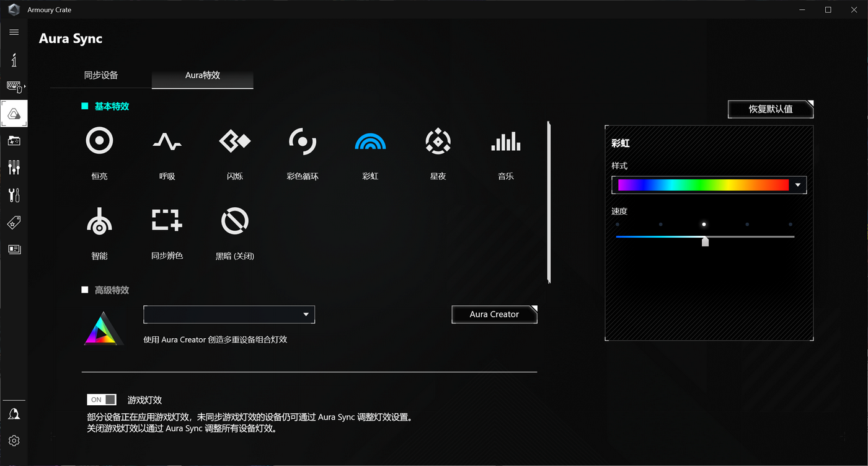Choose the 基本特效 radio option
The width and height of the screenshot is (868, 466).
coord(85,107)
